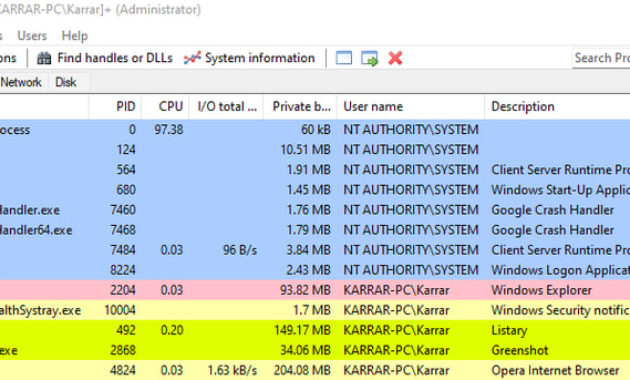Select the HealthSystray.exe process name

pyautogui.click(x=40, y=311)
